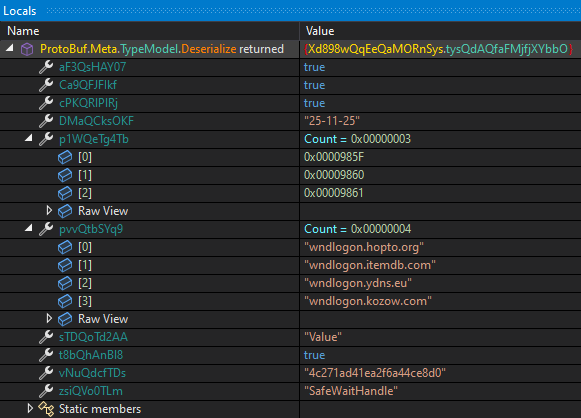Click the "Value" string of sTDQoTd2AA
Image resolution: width=581 pixels, height=418 pixels.
pyautogui.click(x=323, y=337)
